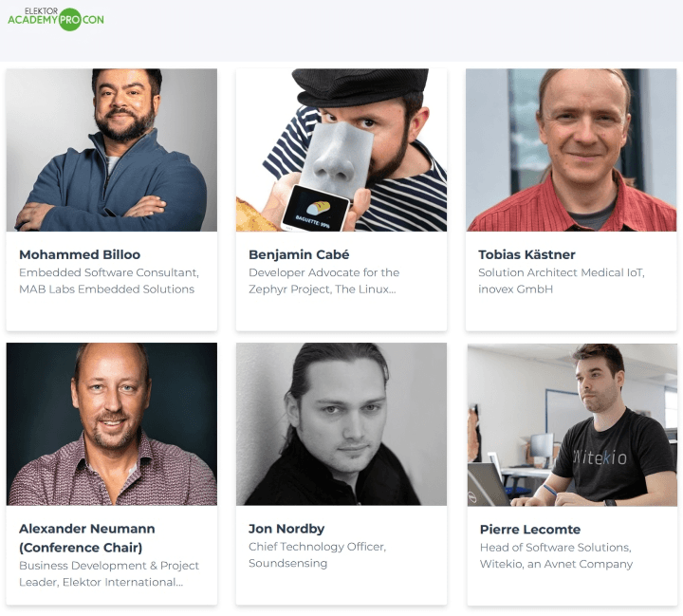Open Mohammed Billoo's speaker photo
Viewport: 683px width, 616px height.
112,150
